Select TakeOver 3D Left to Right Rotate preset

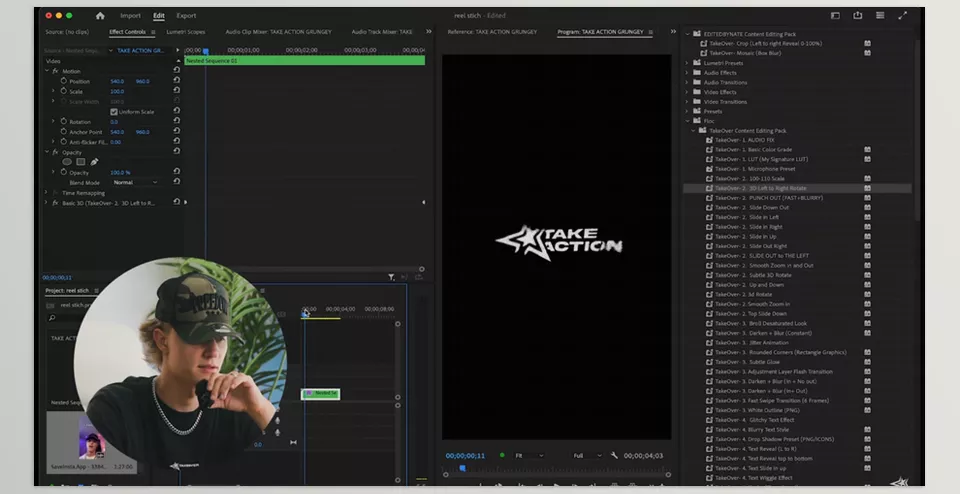point(760,188)
